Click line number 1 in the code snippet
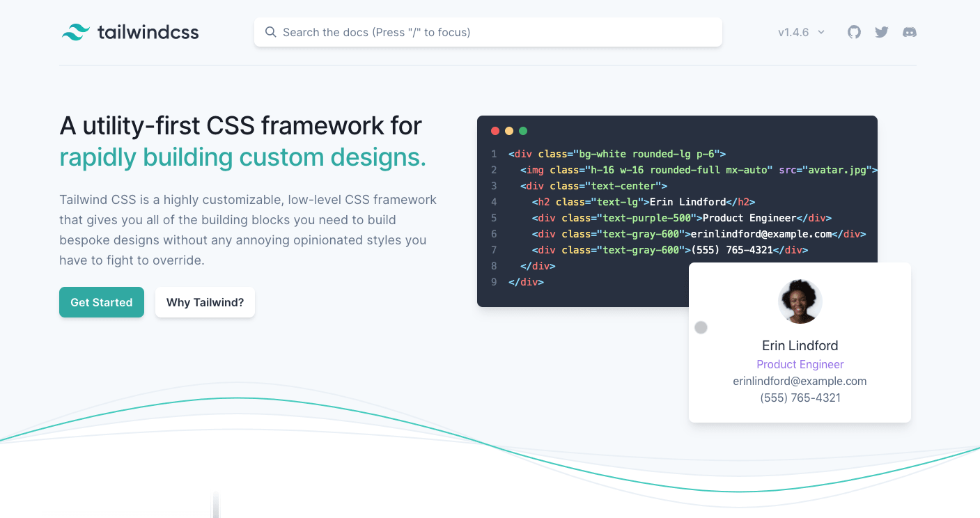 point(494,153)
